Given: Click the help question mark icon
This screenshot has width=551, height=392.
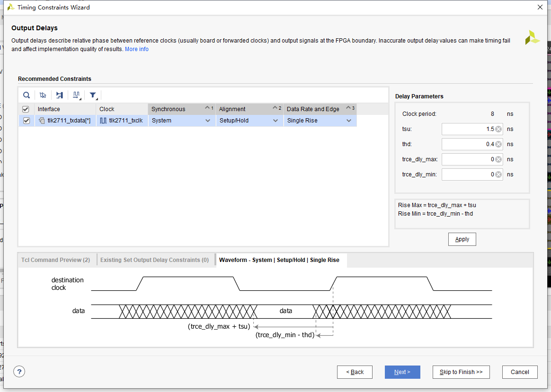Looking at the screenshot, I should pos(19,372).
